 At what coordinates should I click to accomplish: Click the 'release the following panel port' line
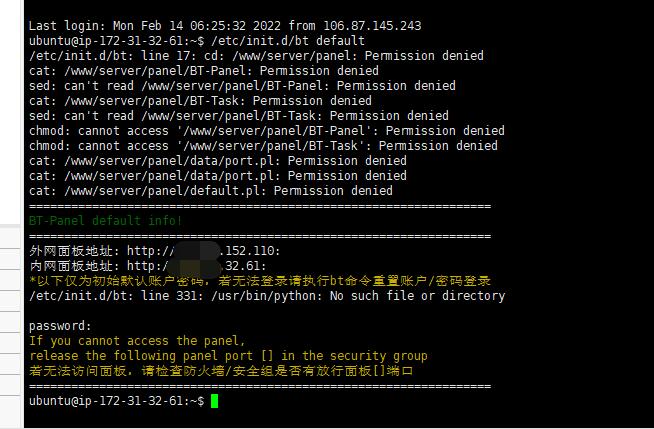tap(228, 356)
